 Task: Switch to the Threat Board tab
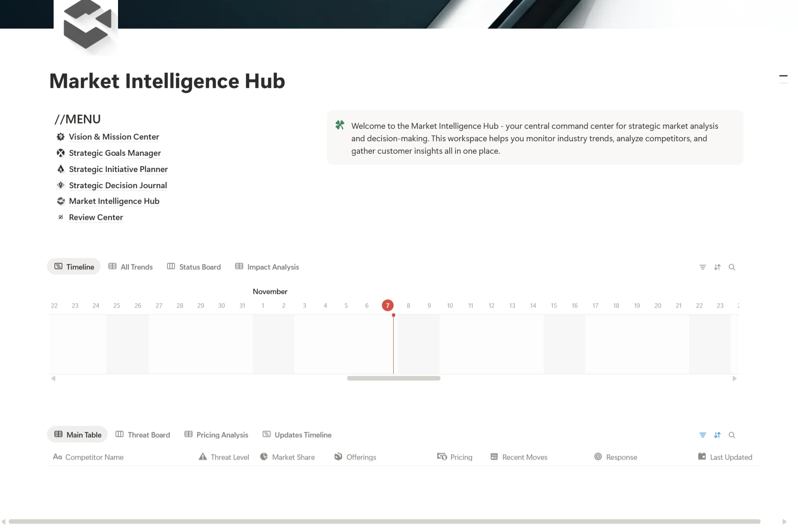click(143, 435)
